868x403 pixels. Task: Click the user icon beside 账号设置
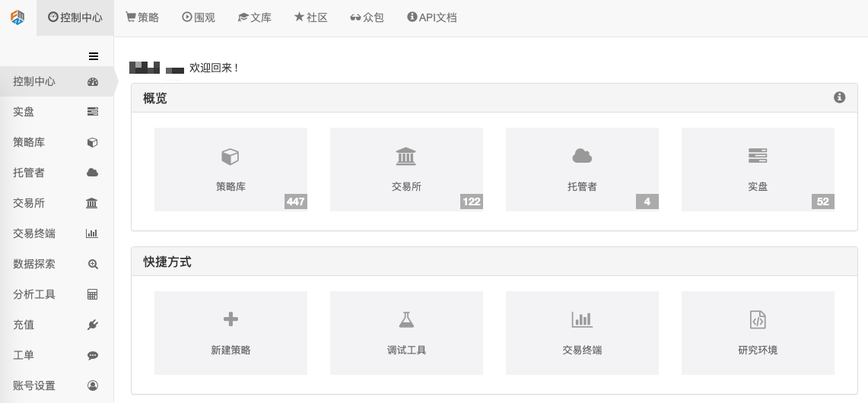[93, 386]
